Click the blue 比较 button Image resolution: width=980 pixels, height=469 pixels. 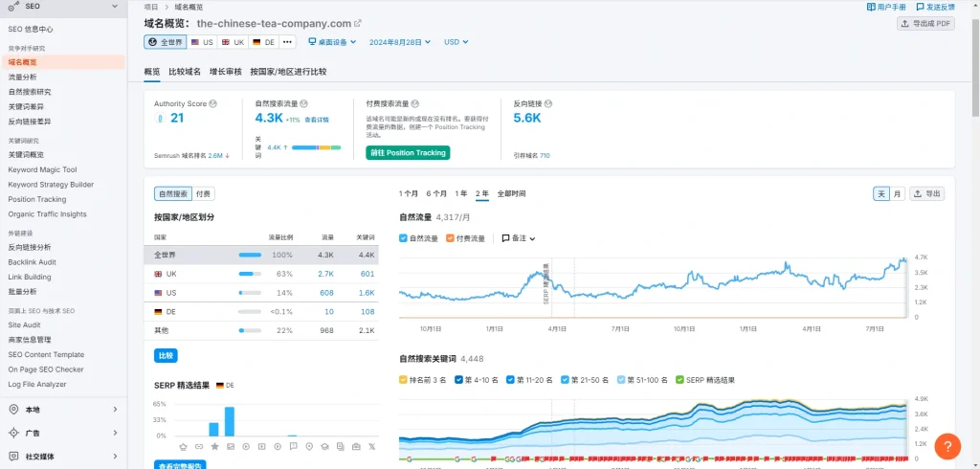[x=166, y=356]
